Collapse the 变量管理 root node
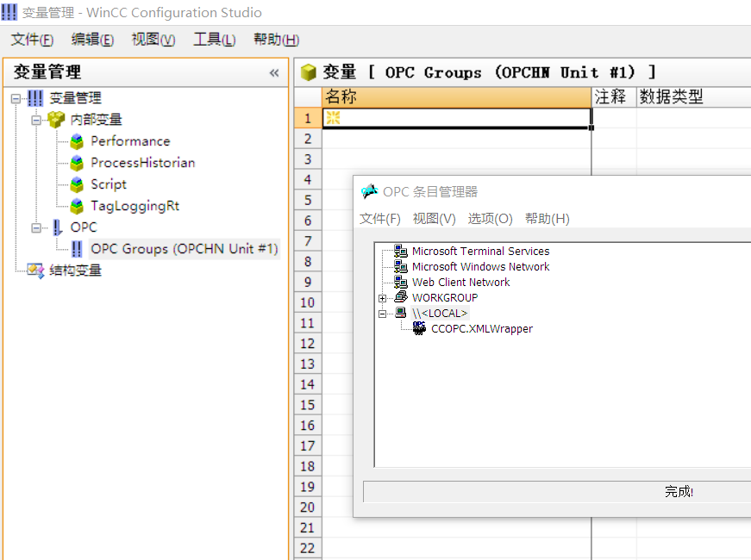Viewport: 751px width, 560px height. (16, 98)
